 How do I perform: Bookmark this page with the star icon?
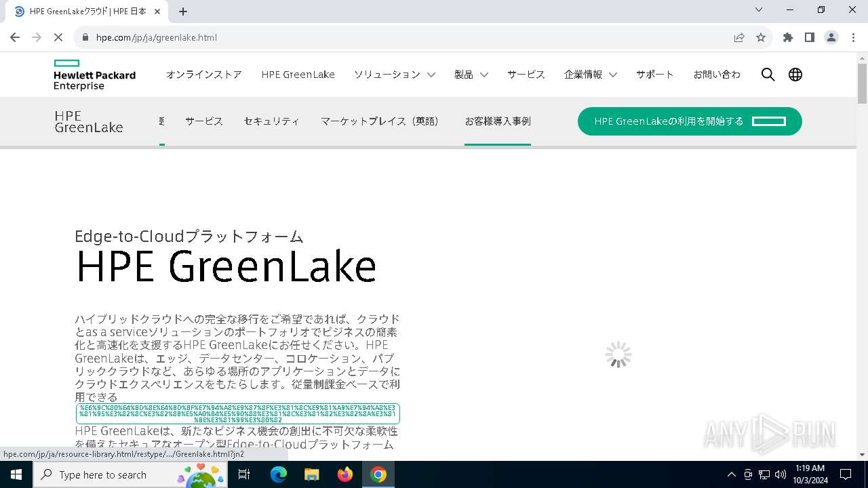pos(761,37)
